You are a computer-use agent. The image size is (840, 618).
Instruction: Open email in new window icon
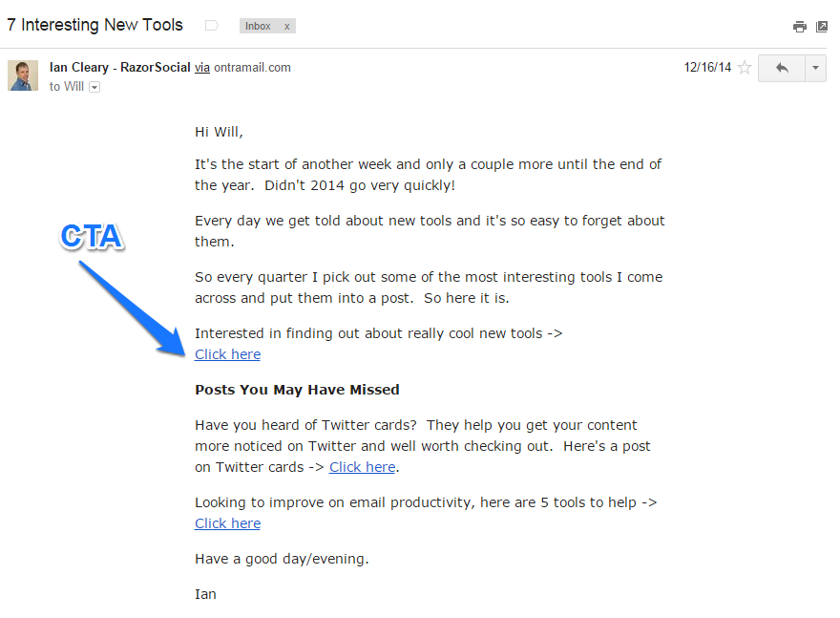coord(822,27)
